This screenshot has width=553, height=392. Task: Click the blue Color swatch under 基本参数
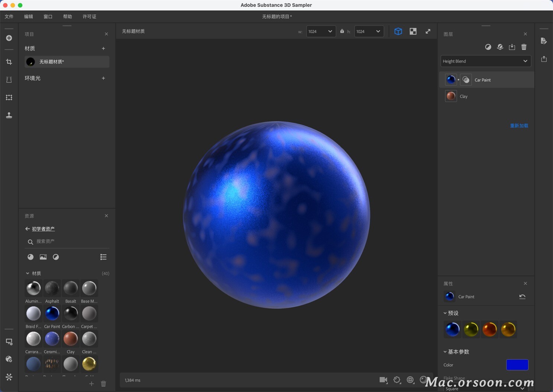[517, 364]
